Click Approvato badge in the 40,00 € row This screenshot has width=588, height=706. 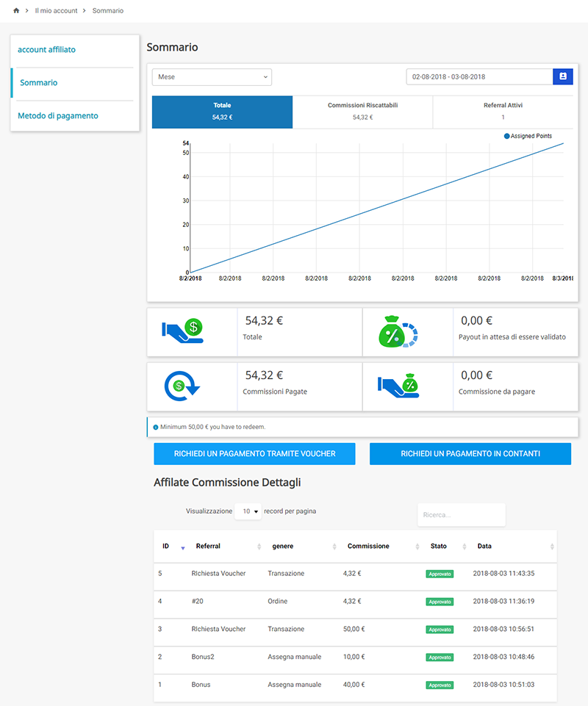(440, 685)
